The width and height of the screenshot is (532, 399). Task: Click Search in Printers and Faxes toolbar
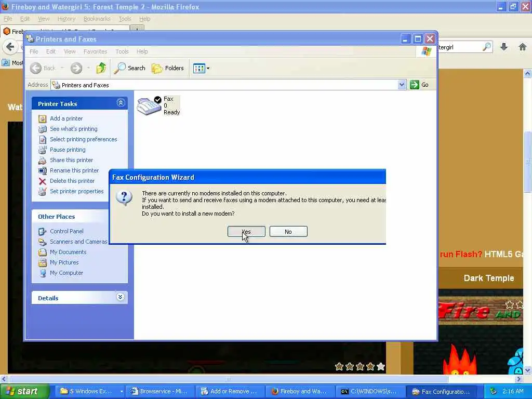129,68
